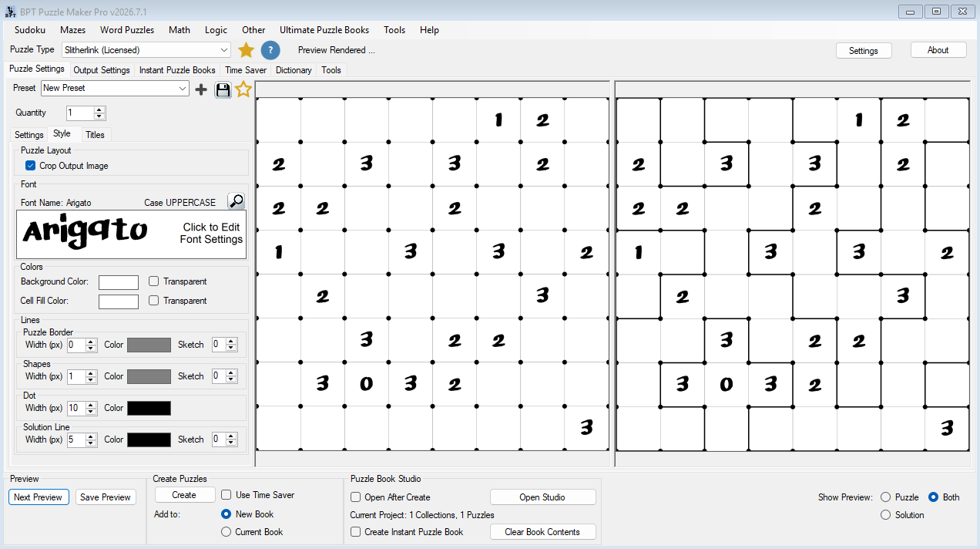The height and width of the screenshot is (549, 980).
Task: Click the gold favorite star next to Puzzle Type
Action: pos(246,50)
